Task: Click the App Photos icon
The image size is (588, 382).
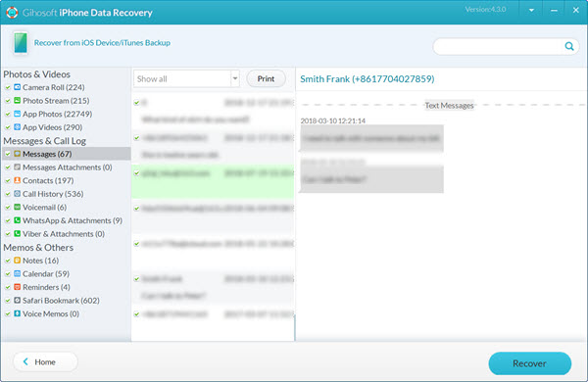Action: [x=17, y=114]
